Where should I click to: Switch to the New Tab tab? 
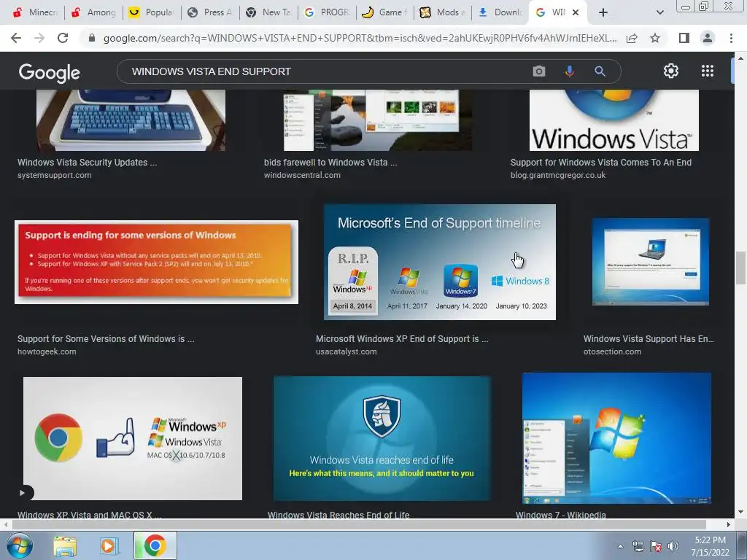click(x=268, y=12)
